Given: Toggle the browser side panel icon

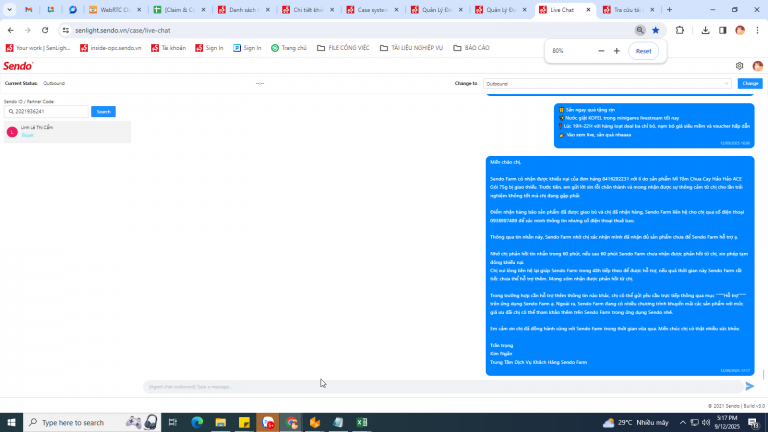Looking at the screenshot, I should [722, 30].
